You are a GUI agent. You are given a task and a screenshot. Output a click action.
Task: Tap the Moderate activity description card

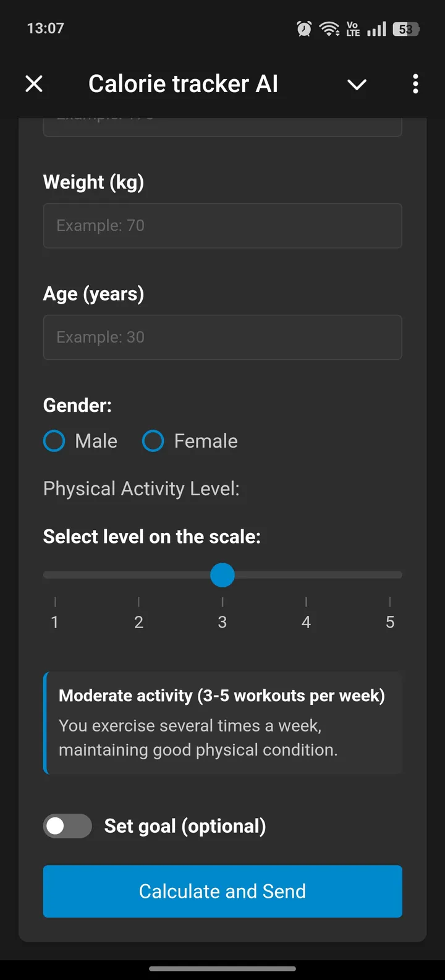click(222, 722)
